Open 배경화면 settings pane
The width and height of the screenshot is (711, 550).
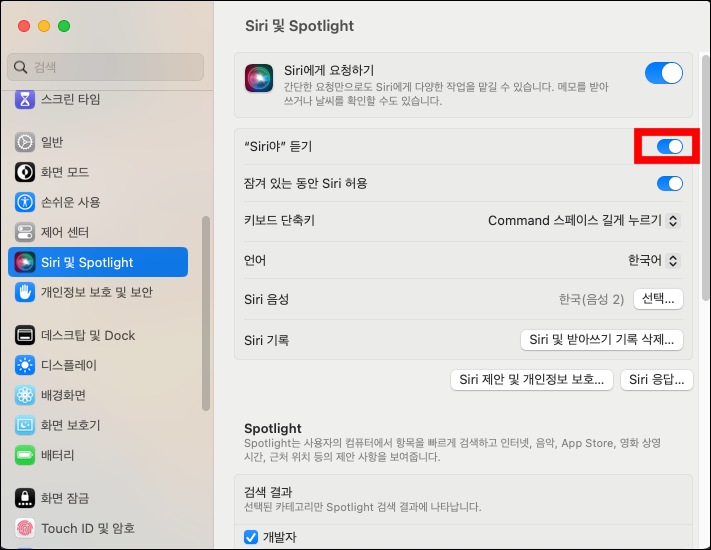tap(98, 395)
